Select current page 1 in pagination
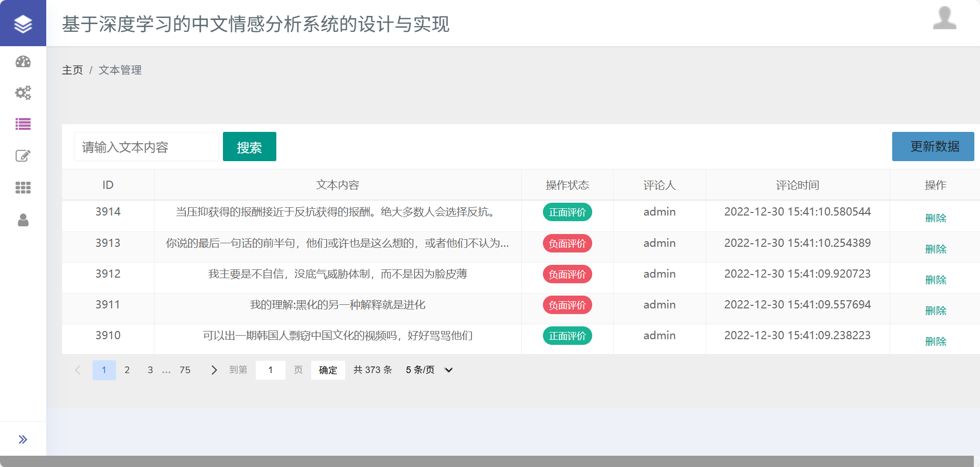The width and height of the screenshot is (980, 467). click(x=104, y=370)
